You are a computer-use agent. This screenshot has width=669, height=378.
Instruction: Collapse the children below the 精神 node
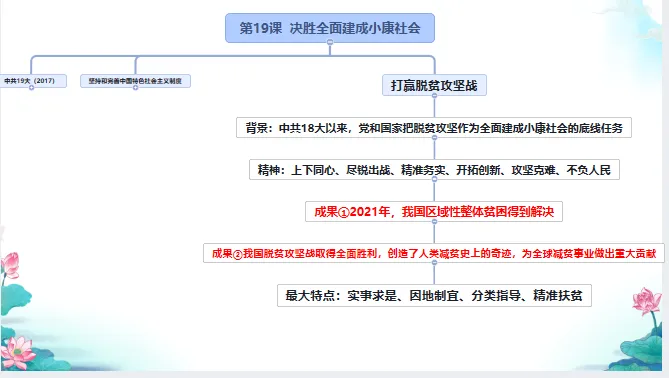point(434,180)
